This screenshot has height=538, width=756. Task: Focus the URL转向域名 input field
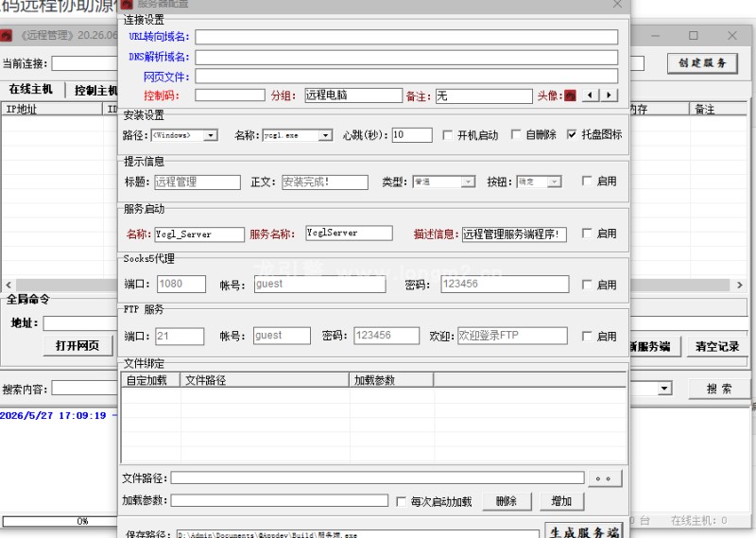(406, 37)
